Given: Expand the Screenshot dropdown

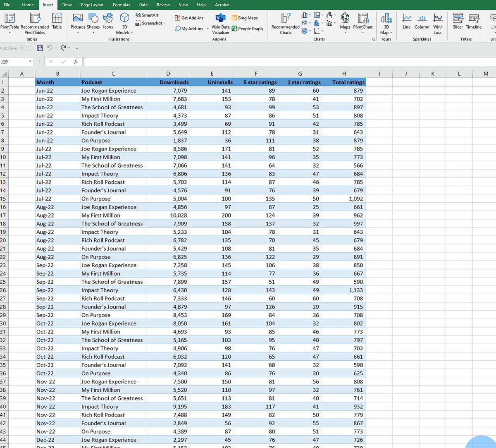Looking at the screenshot, I should tap(164, 23).
